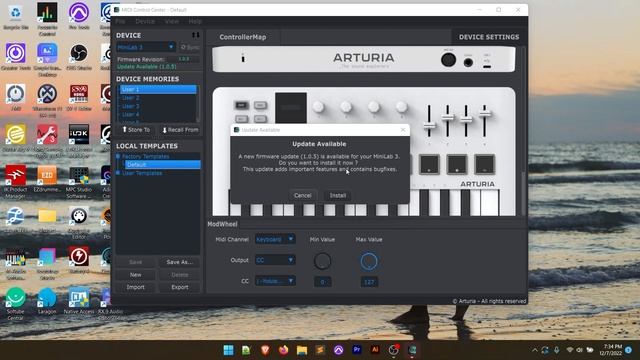Screen dimensions: 640x360
Task: Open Premiere Pro from the taskbar
Action: pos(357,350)
